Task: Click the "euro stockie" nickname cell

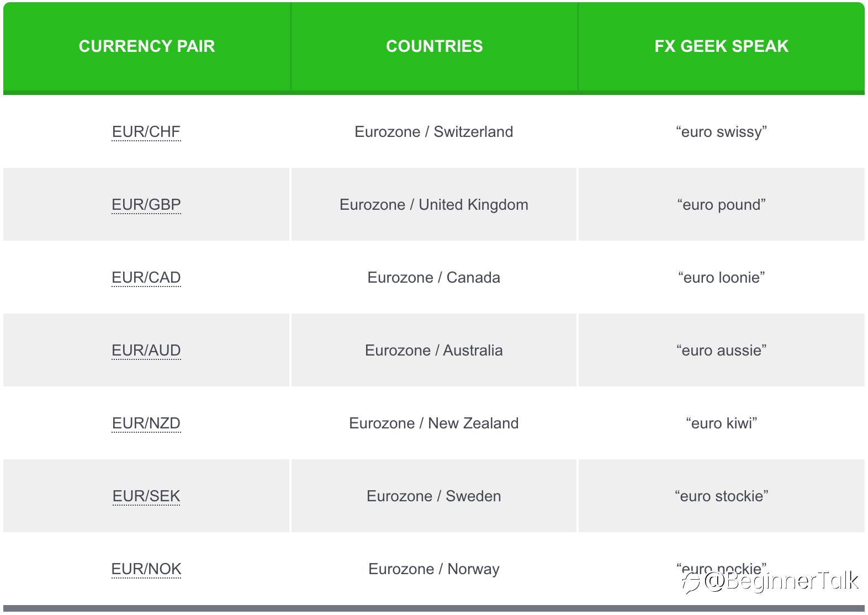Action: click(722, 496)
